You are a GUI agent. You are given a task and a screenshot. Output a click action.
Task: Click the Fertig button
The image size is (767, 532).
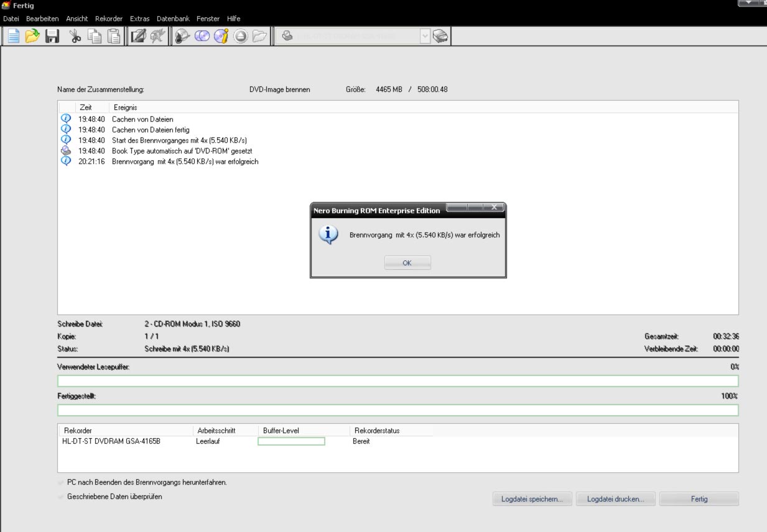coord(699,498)
